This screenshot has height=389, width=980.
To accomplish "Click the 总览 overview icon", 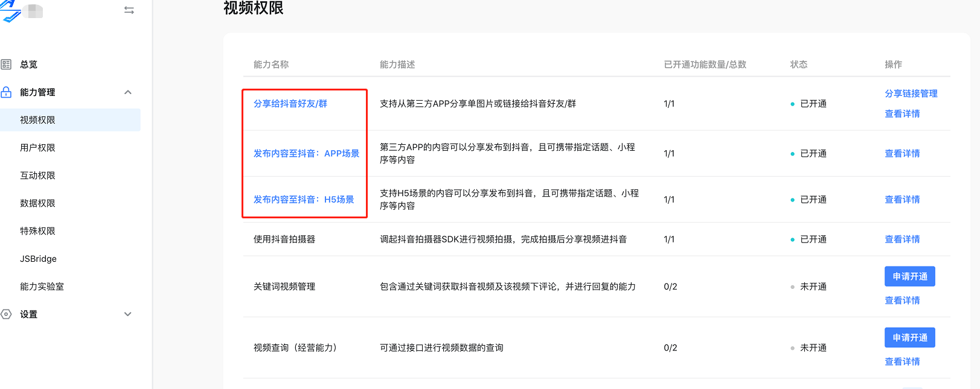I will (x=6, y=65).
